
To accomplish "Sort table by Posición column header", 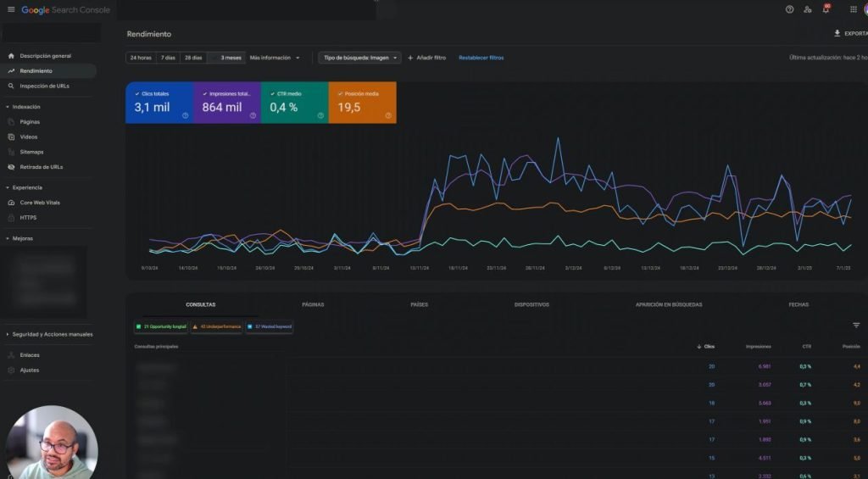I will click(851, 347).
